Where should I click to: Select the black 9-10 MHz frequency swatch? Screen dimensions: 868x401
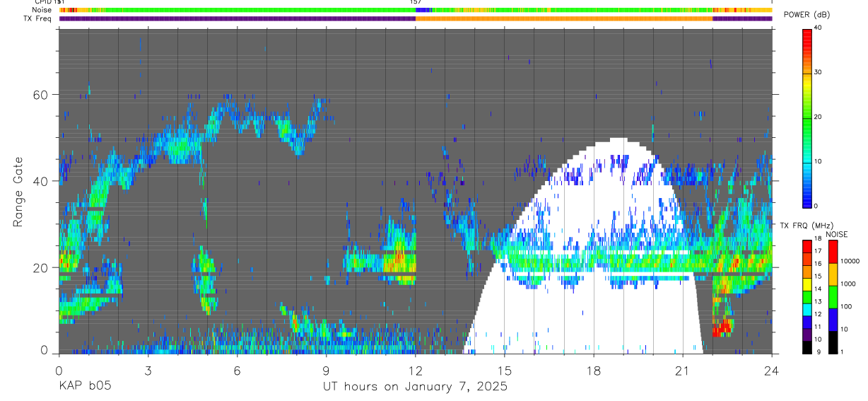coord(807,347)
